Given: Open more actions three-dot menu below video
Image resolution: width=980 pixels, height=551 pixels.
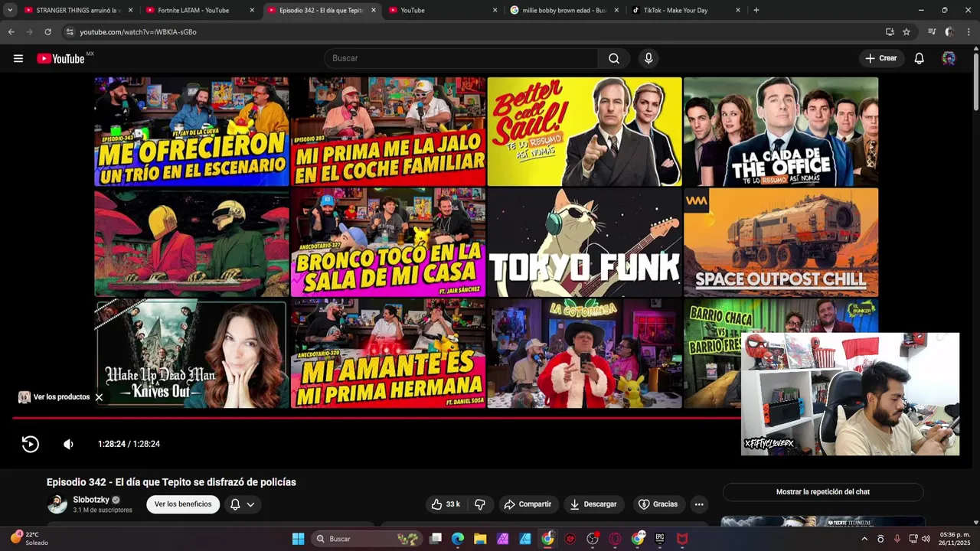Looking at the screenshot, I should (699, 504).
